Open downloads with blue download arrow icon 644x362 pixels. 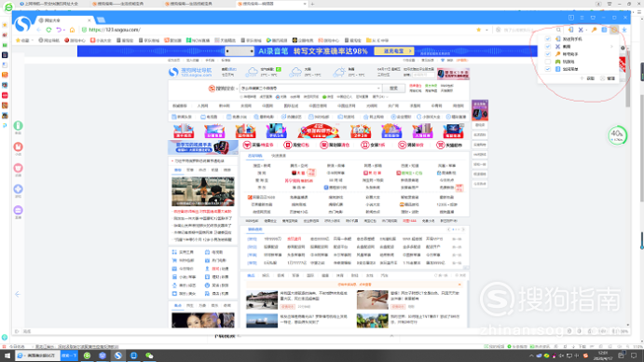pos(624,30)
